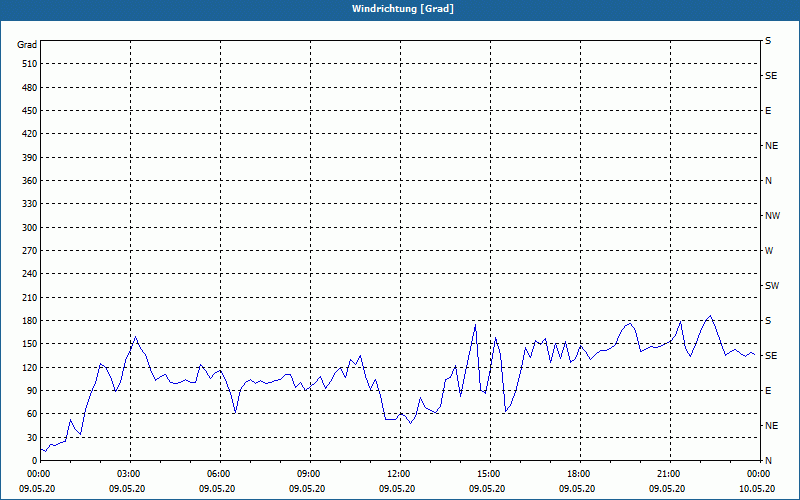Select the N compass label at 360 level
The height and width of the screenshot is (500, 800).
(x=768, y=181)
